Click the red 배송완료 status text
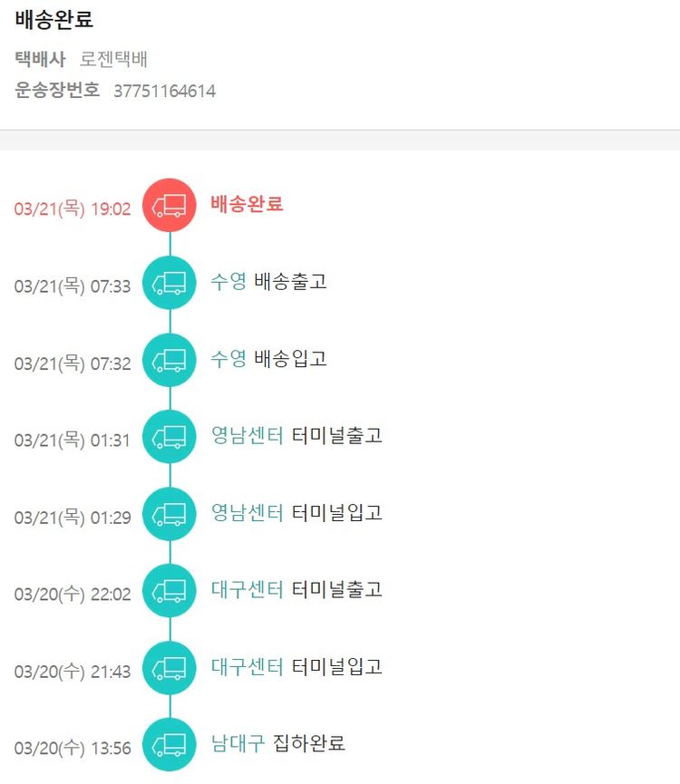Screen dimensions: 680x784 tap(247, 204)
